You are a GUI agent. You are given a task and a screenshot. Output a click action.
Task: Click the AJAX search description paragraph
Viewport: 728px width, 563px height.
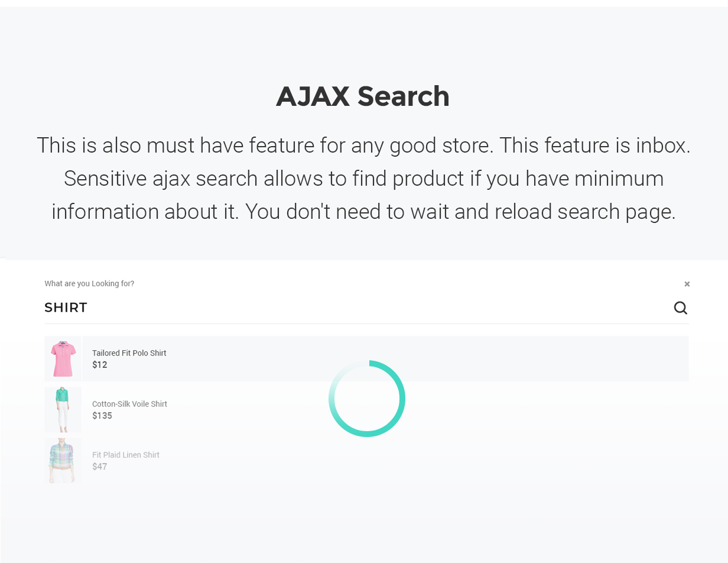(363, 178)
